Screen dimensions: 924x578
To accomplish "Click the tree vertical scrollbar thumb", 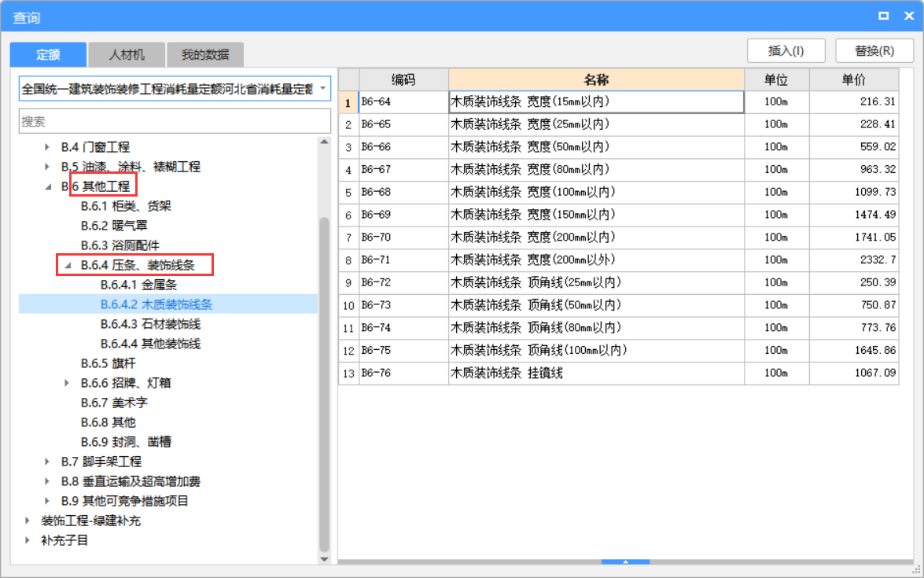I will tap(324, 385).
